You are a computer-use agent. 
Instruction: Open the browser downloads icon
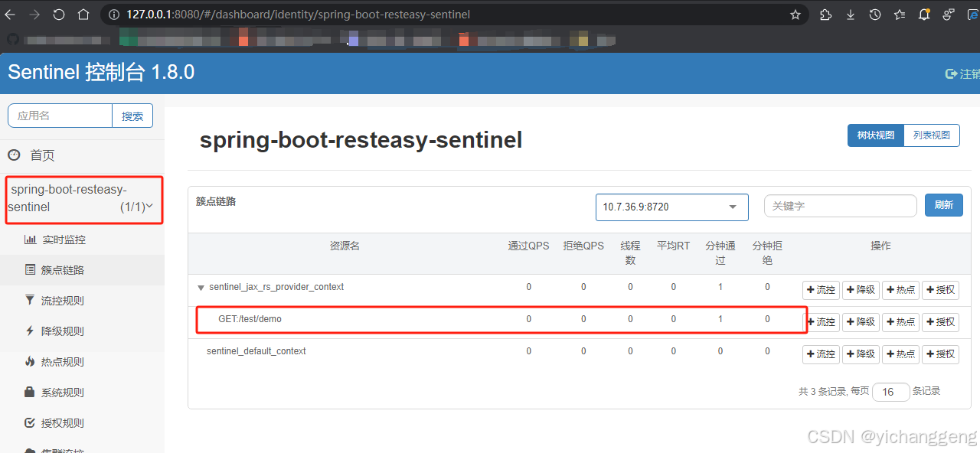point(851,15)
